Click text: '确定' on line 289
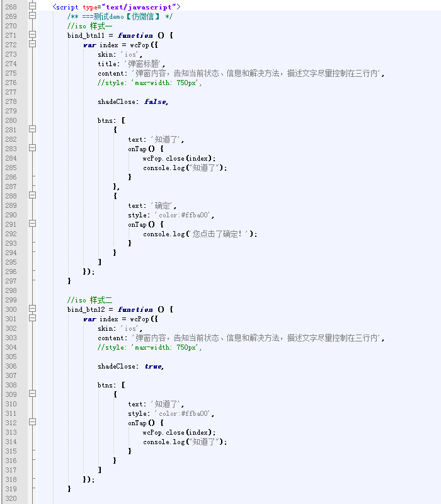This screenshot has height=504, width=441. (152, 206)
